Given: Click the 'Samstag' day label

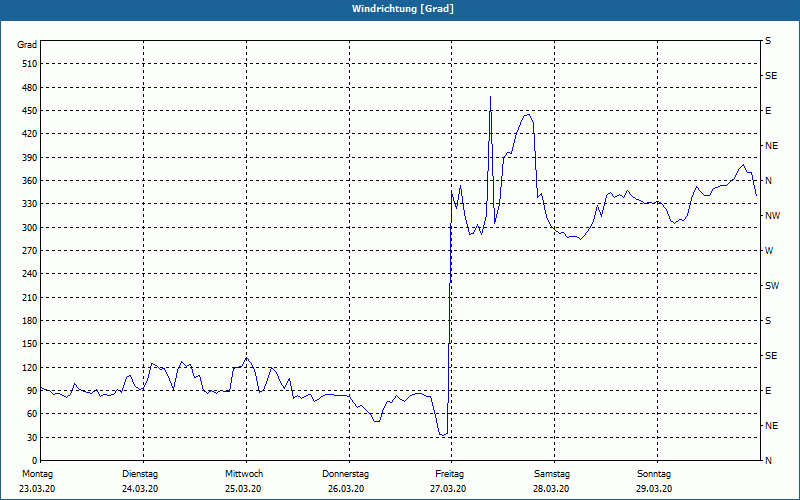Looking at the screenshot, I should [x=552, y=474].
